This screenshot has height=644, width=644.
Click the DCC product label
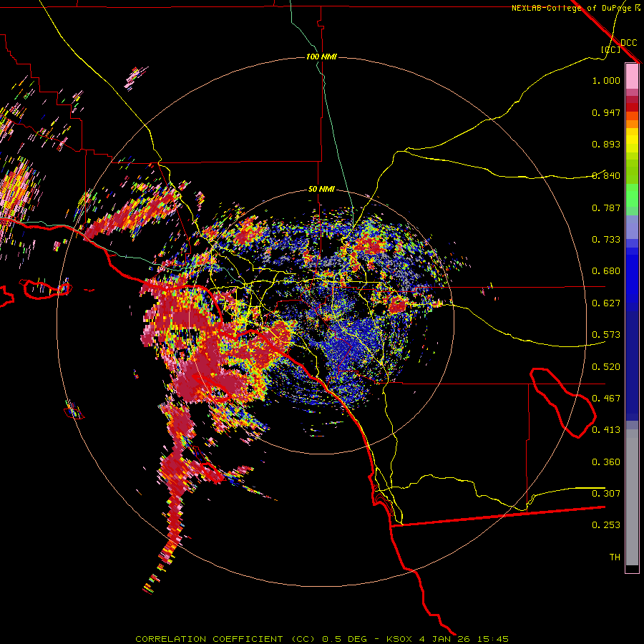628,43
